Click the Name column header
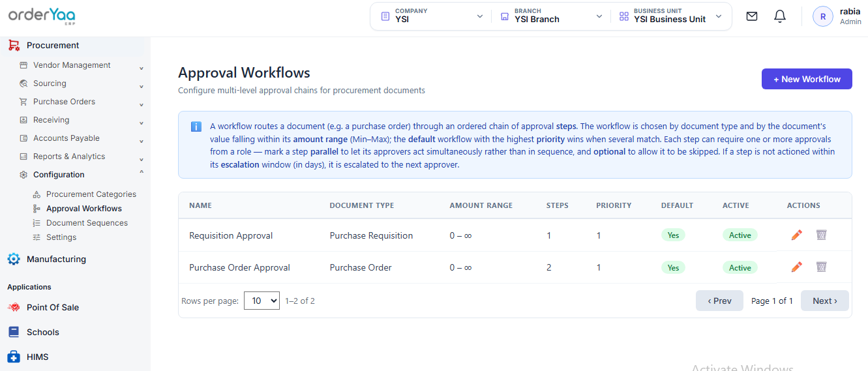The image size is (868, 371). click(200, 205)
